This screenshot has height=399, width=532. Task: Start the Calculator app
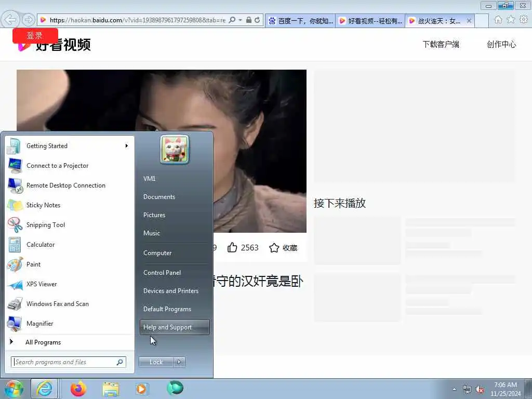(70, 245)
